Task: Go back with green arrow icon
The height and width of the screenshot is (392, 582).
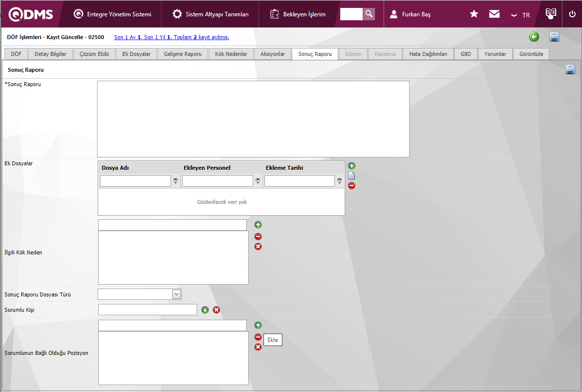Action: (534, 37)
